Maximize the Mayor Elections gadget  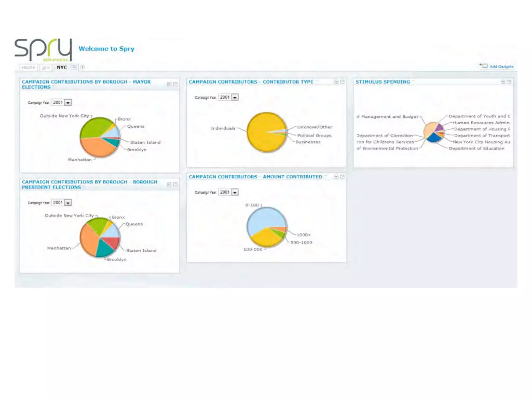[175, 84]
